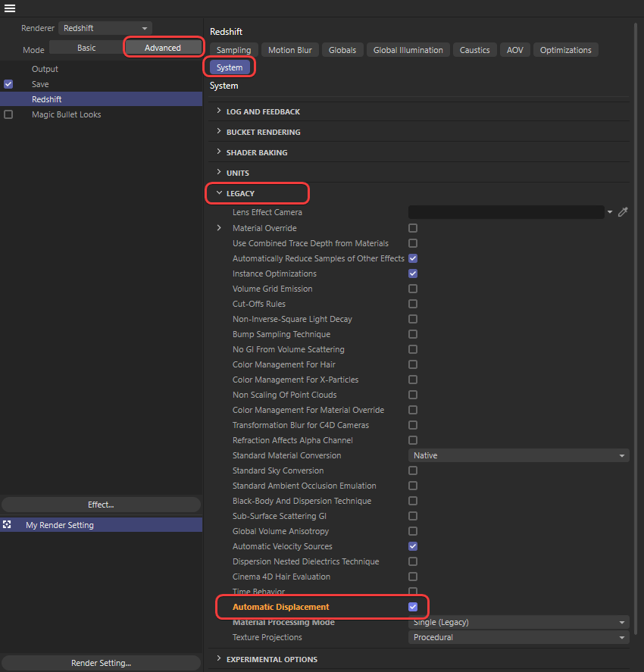Expand the Material Override sub-options
This screenshot has width=644, height=672.
tap(219, 228)
